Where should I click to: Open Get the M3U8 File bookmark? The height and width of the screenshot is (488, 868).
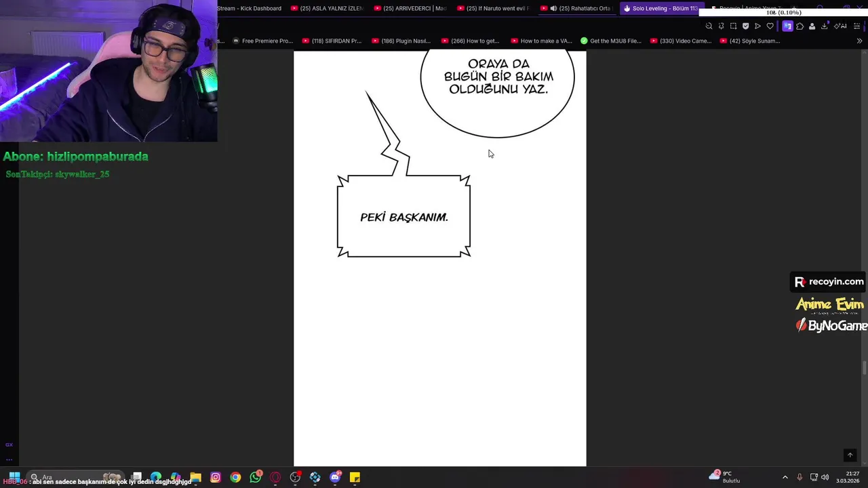point(611,41)
